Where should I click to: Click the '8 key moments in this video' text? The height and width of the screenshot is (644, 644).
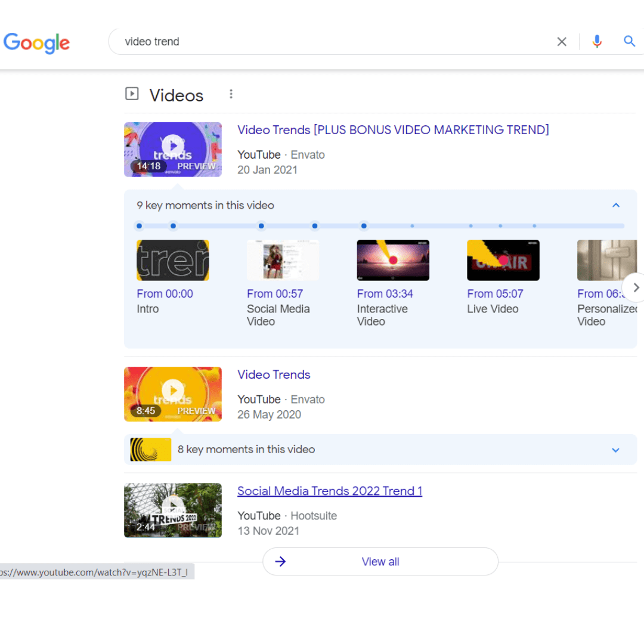click(246, 450)
